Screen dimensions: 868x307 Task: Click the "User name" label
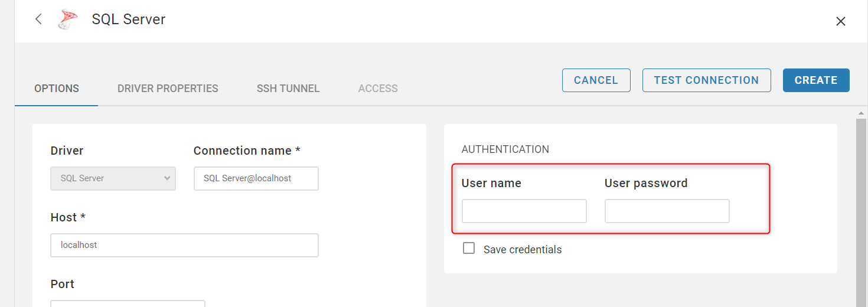click(x=491, y=183)
